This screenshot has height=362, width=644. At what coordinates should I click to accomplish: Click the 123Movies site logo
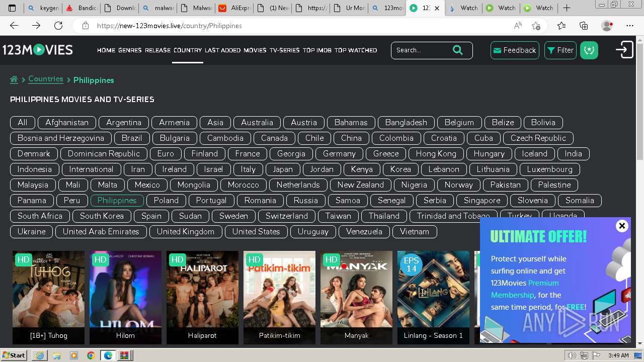coord(38,50)
